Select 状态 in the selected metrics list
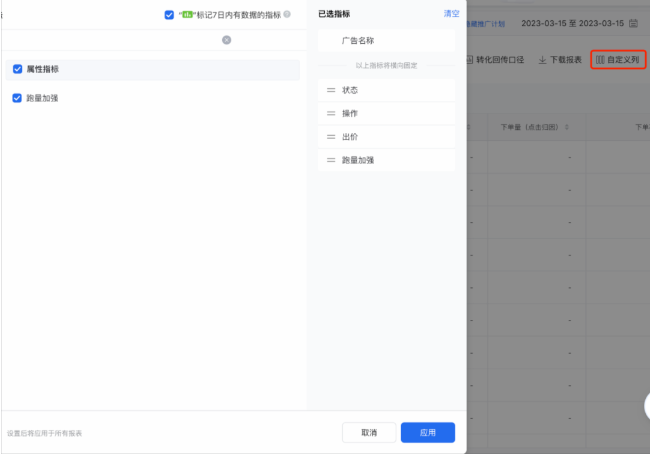Screen dimensions: 650x454 click(x=386, y=90)
